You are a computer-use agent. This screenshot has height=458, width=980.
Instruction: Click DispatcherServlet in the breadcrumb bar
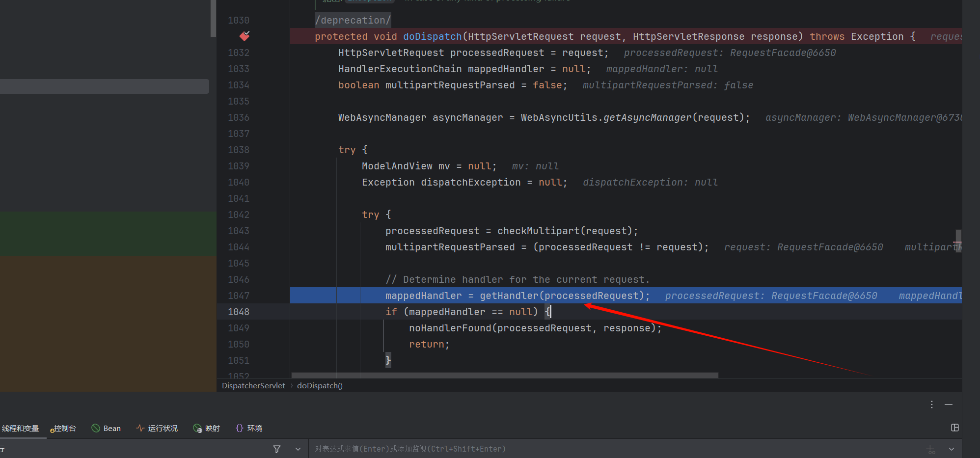pos(253,385)
